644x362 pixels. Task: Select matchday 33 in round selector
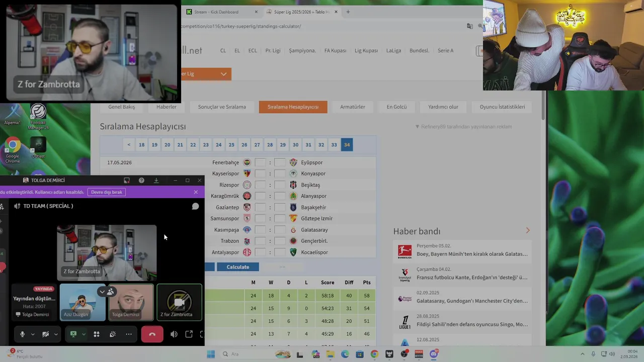[x=334, y=145]
